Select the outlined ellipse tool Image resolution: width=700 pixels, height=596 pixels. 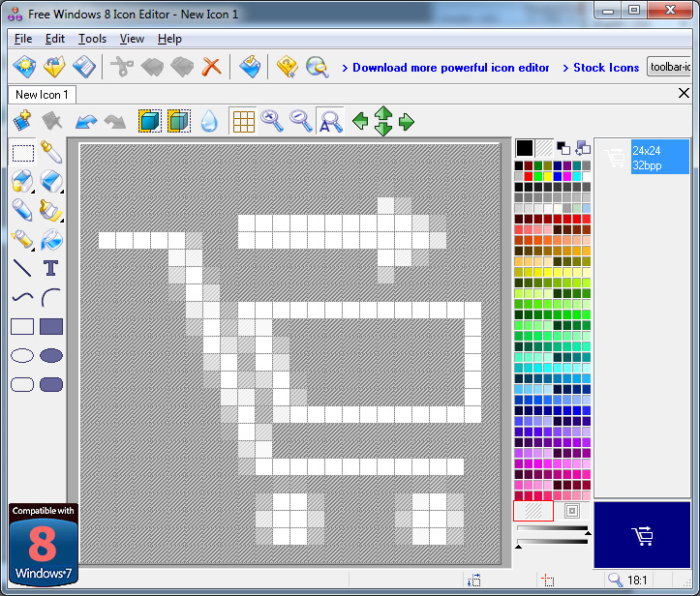click(x=22, y=355)
